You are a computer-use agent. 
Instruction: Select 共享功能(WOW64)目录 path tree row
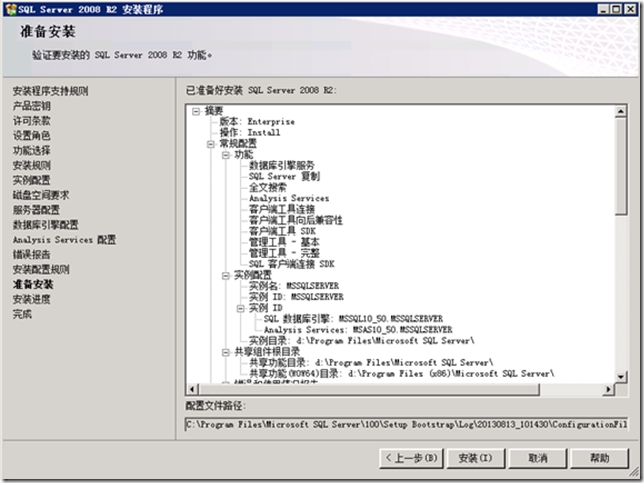[402, 374]
